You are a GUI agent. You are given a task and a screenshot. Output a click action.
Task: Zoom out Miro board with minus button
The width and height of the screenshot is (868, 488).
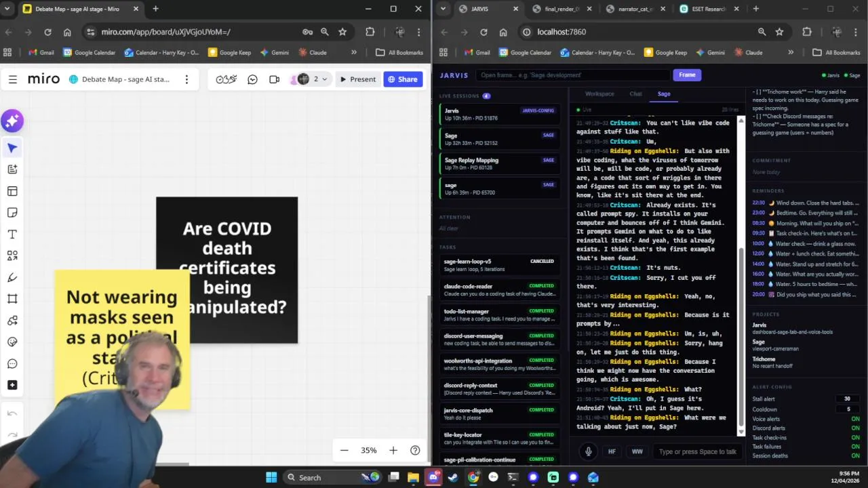(344, 450)
